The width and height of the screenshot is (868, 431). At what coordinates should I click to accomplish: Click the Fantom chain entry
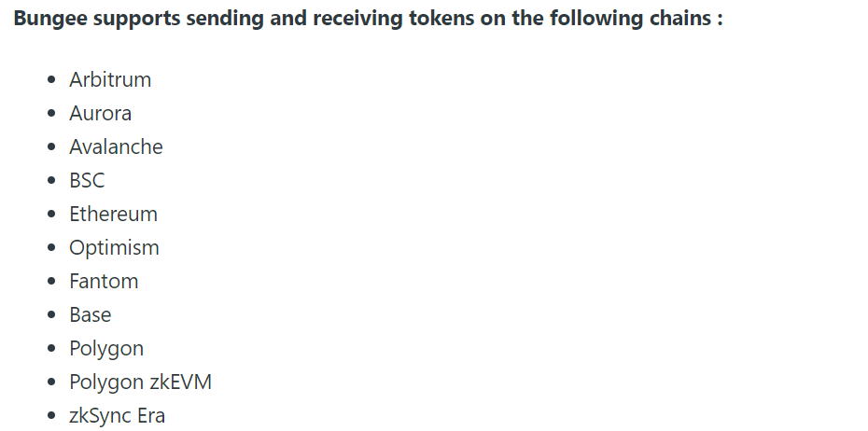point(104,281)
